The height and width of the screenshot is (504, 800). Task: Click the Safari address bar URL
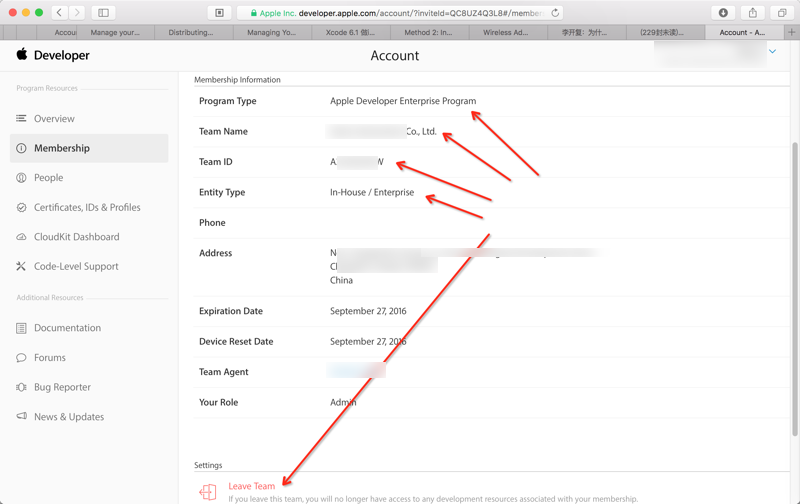pyautogui.click(x=399, y=13)
